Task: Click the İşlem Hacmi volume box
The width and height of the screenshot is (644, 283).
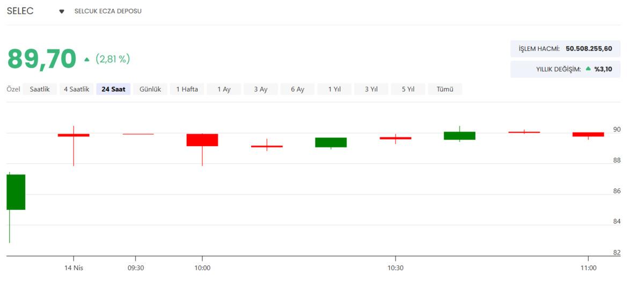Action: pyautogui.click(x=565, y=49)
